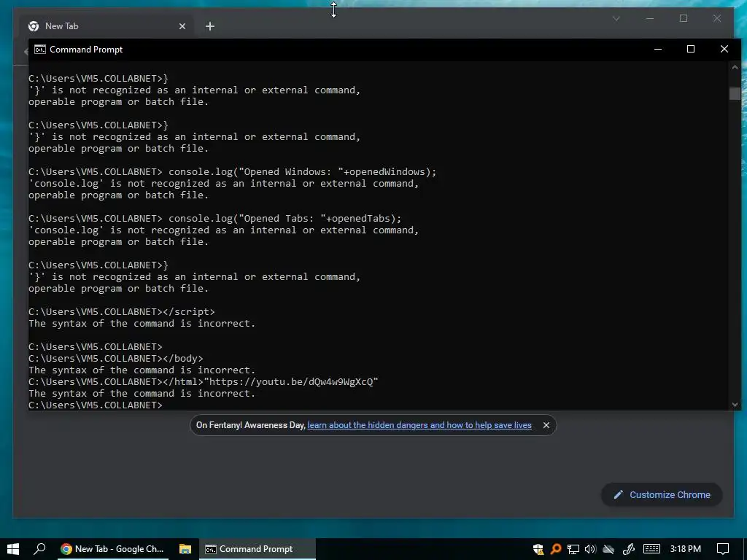Viewport: 747px width, 560px height.
Task: Click the console.log "Opened Tabs" command line
Action: tap(215, 219)
